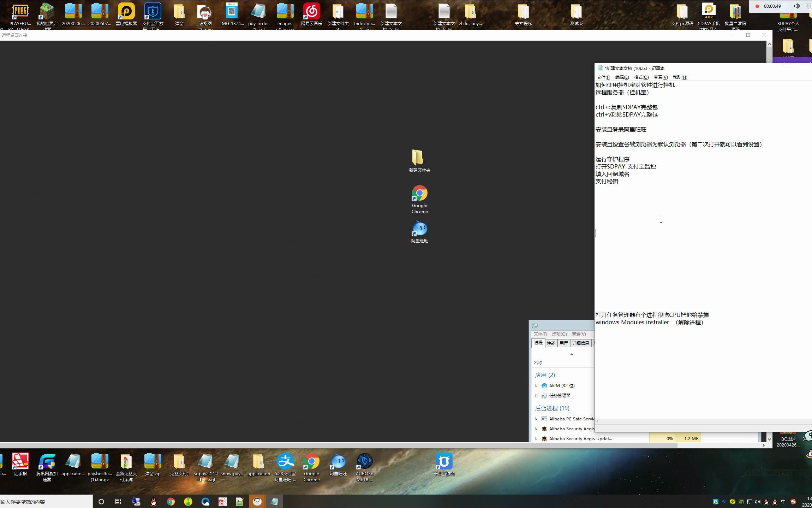The width and height of the screenshot is (812, 508).
Task: Click Alibaba Security Aegis Update CPU column
Action: tap(669, 438)
